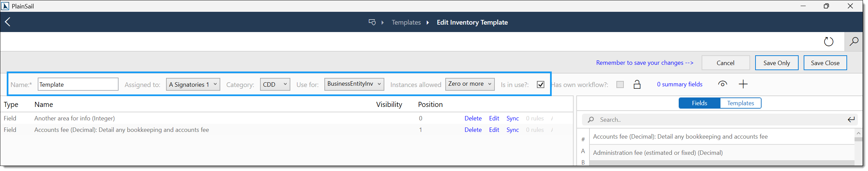Open the Instances allowed dropdown
This screenshot has height=171, width=868.
[x=470, y=84]
